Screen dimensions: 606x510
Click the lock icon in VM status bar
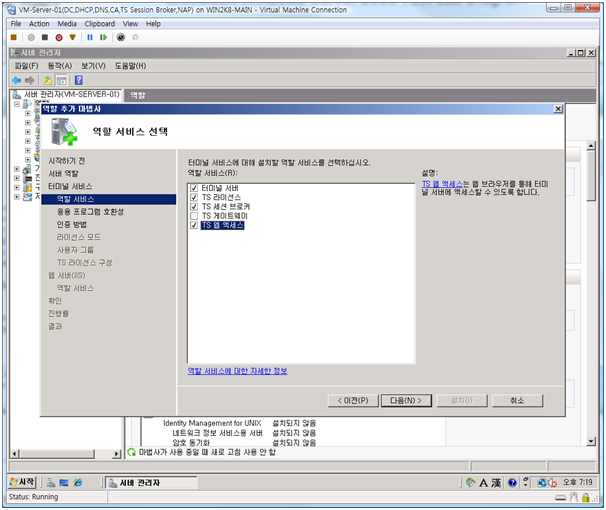pyautogui.click(x=586, y=497)
